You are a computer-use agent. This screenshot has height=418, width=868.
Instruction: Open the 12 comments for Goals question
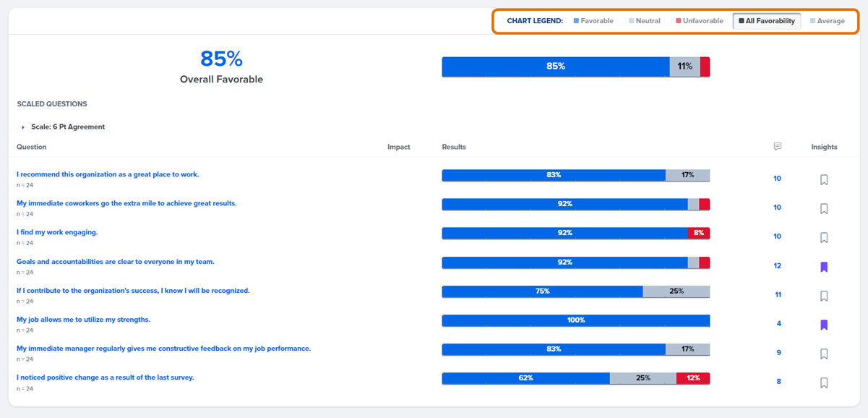tap(778, 266)
